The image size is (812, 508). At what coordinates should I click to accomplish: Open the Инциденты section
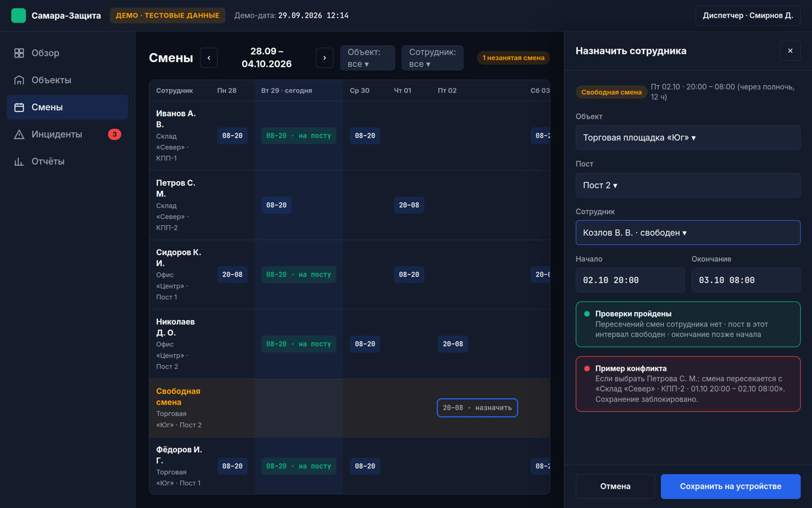[67, 134]
